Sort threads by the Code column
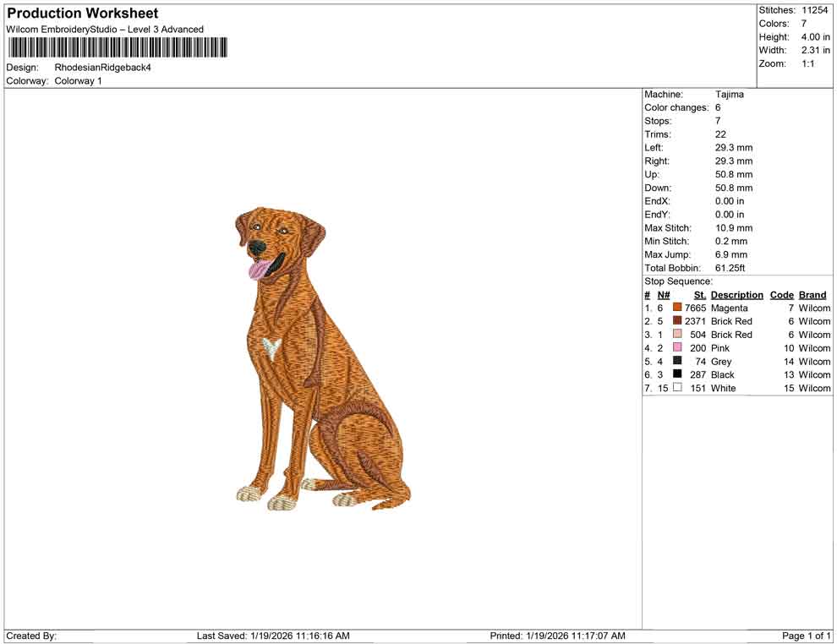This screenshot has height=644, width=837. 782,294
